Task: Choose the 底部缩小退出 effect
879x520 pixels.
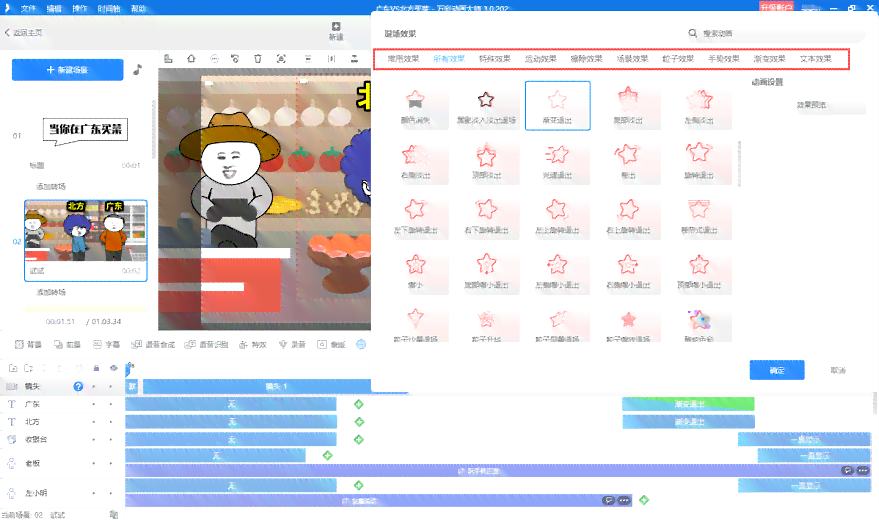Action: [486, 271]
